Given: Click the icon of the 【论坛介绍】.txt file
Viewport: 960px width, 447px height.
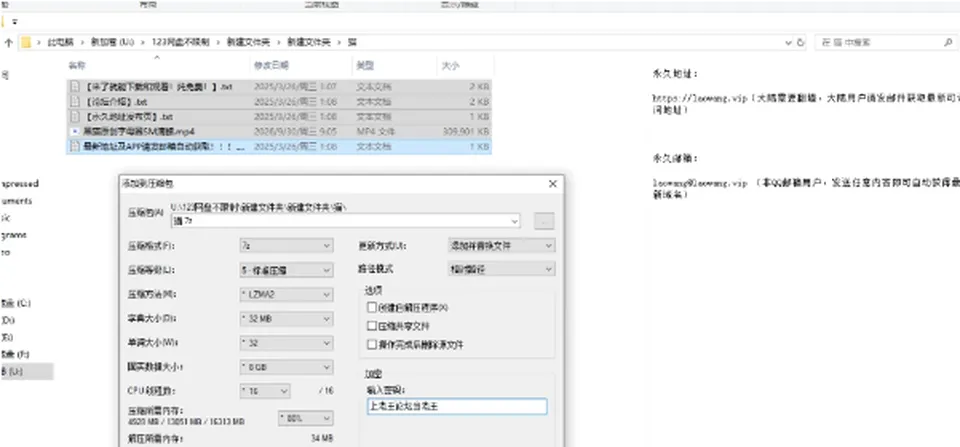Looking at the screenshot, I should [x=75, y=102].
